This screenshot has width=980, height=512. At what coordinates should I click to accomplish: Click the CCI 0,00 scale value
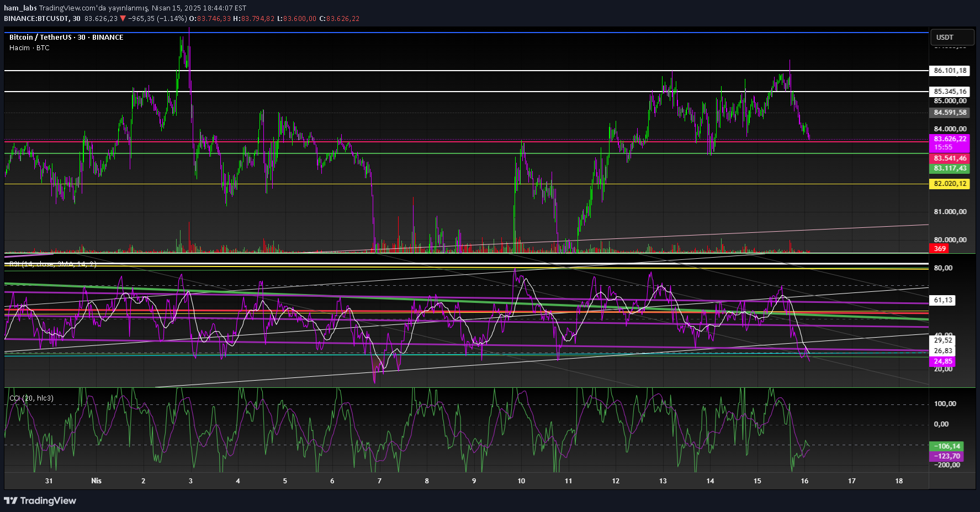pyautogui.click(x=941, y=424)
